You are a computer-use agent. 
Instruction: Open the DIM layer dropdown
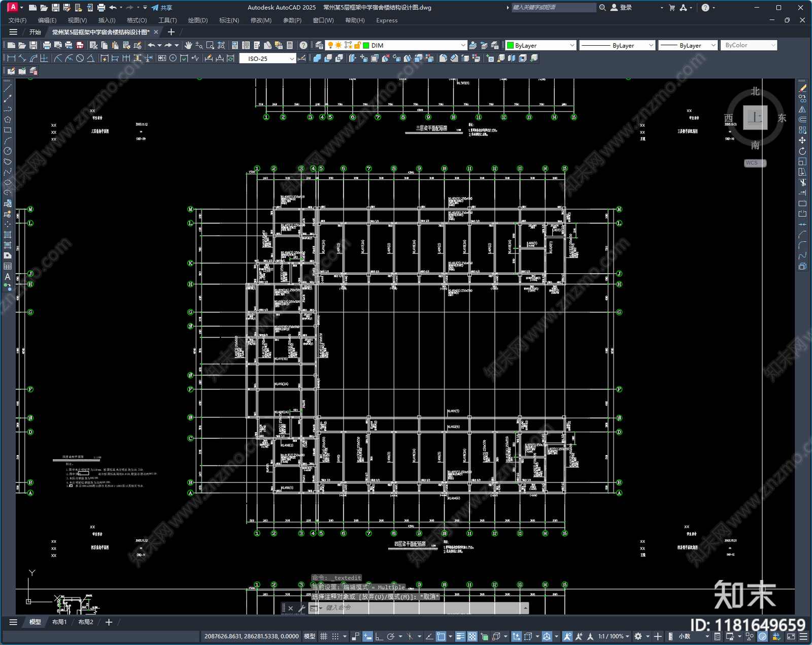click(x=462, y=45)
